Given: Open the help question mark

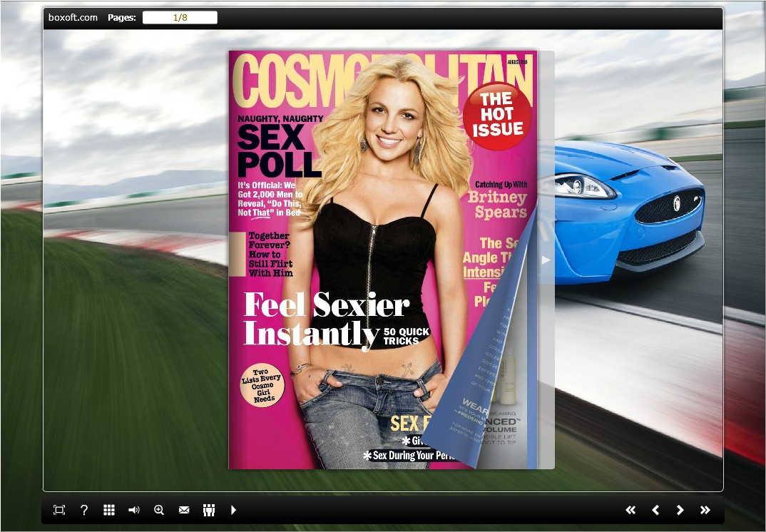Looking at the screenshot, I should pyautogui.click(x=84, y=510).
